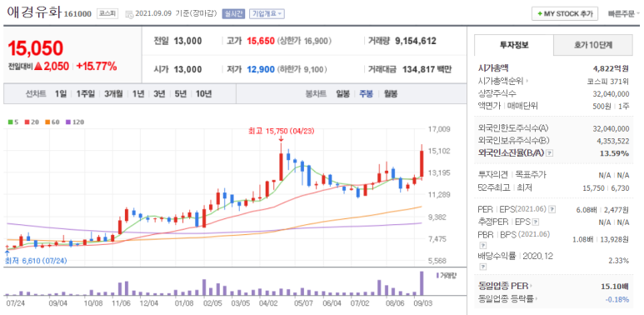Screen dimensions: 644x315
Task: Click the plus icon on MY STOCK 추가
Action: 540,13
